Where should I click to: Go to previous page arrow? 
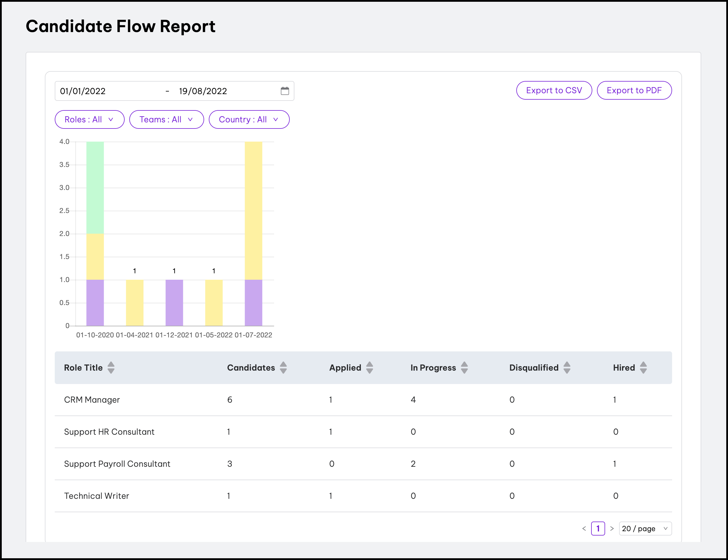click(584, 529)
